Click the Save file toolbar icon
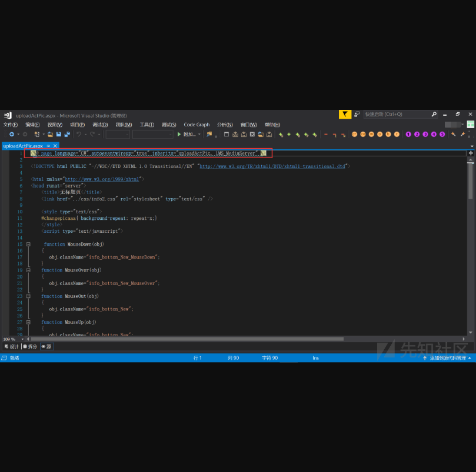This screenshot has height=472, width=476. point(59,135)
